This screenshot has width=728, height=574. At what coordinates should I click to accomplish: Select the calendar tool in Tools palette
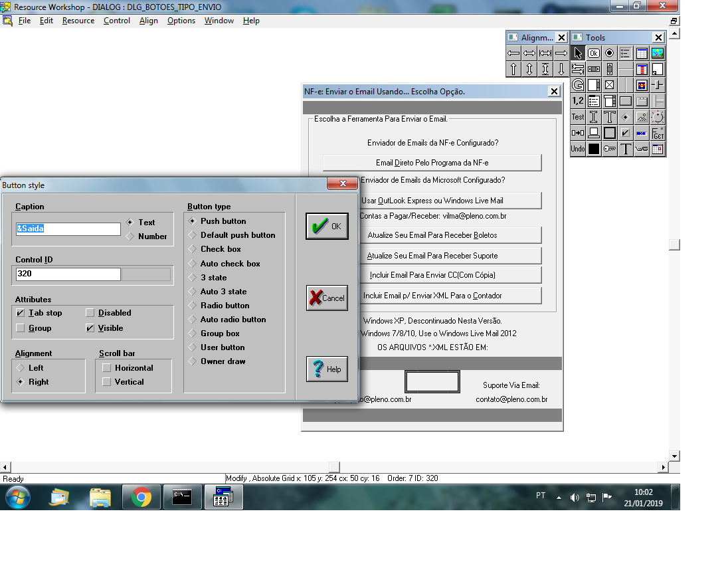tap(658, 149)
